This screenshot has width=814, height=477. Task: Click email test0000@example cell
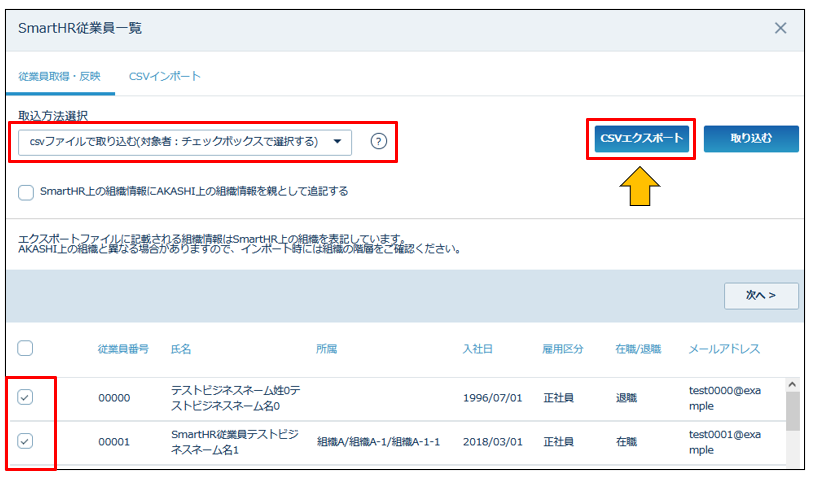point(725,398)
